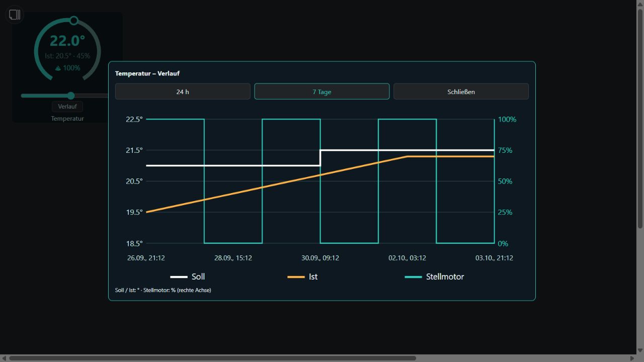This screenshot has height=362, width=644.
Task: Toggle the Ist legend entry
Action: pyautogui.click(x=302, y=277)
